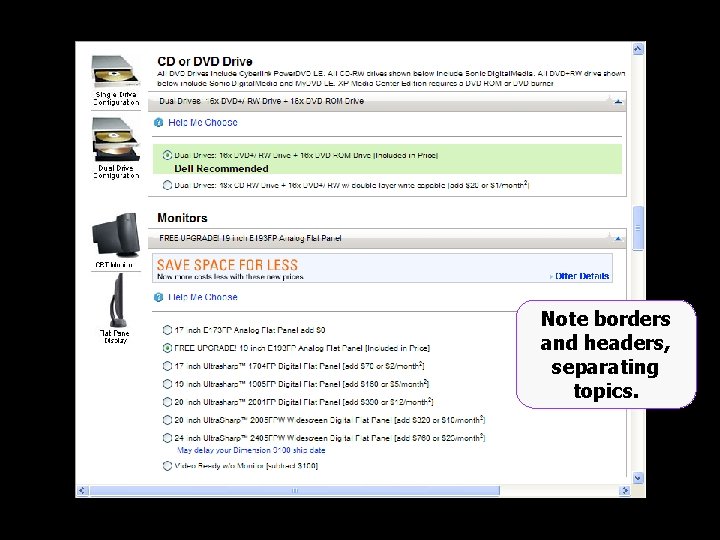The image size is (720, 540).
Task: Select Dual Drives 48x CD-RW + 16x DVD+/-RW option
Action: tap(167, 185)
